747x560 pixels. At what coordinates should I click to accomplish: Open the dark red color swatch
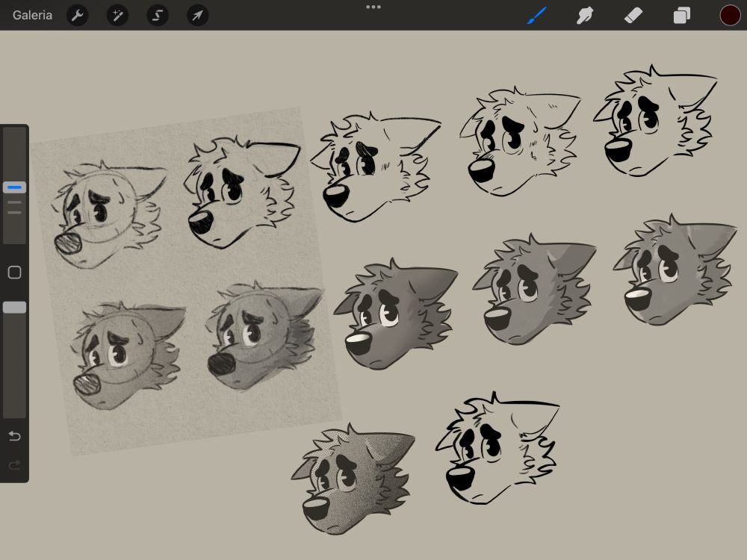click(730, 15)
